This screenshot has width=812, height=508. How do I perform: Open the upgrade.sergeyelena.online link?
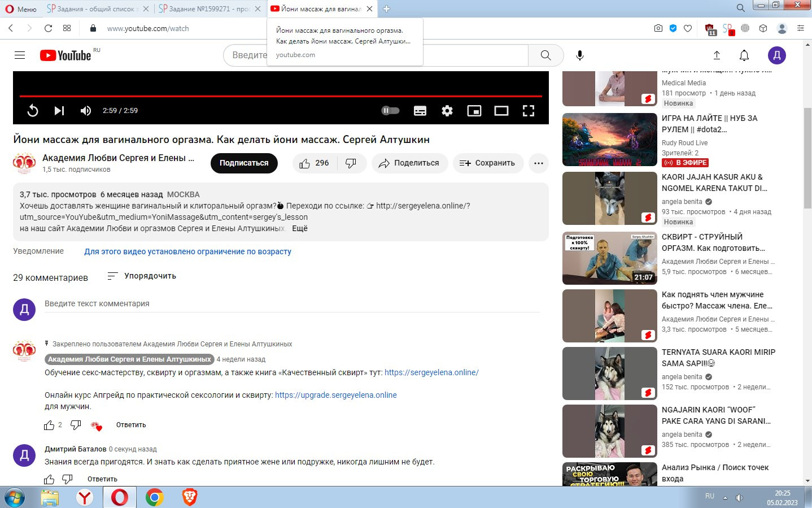click(x=336, y=395)
